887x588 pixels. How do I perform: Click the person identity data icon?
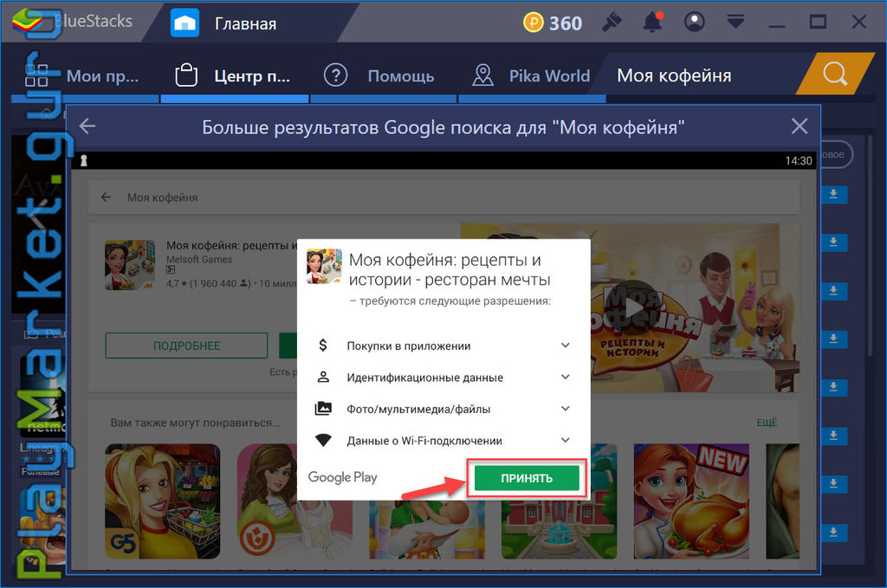[x=323, y=377]
